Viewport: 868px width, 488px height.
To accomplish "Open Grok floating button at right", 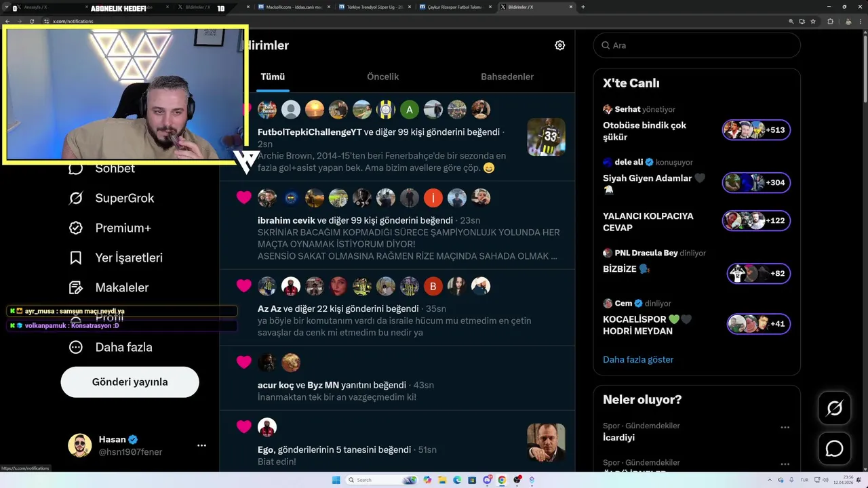I will 834,408.
